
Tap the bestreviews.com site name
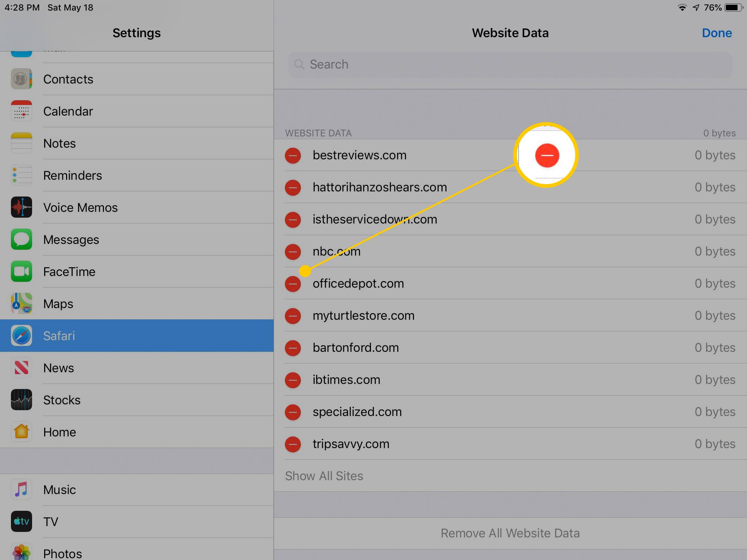(x=359, y=155)
